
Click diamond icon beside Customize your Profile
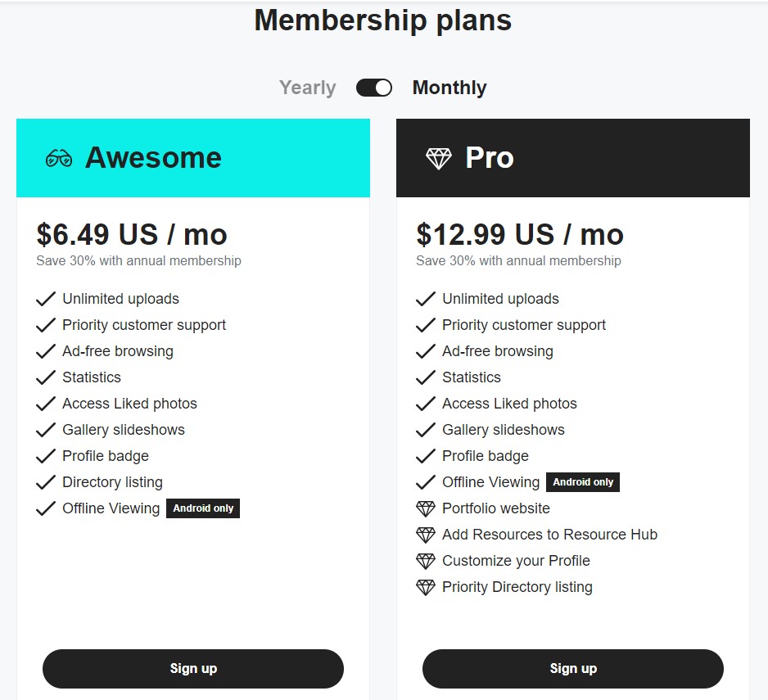point(426,561)
